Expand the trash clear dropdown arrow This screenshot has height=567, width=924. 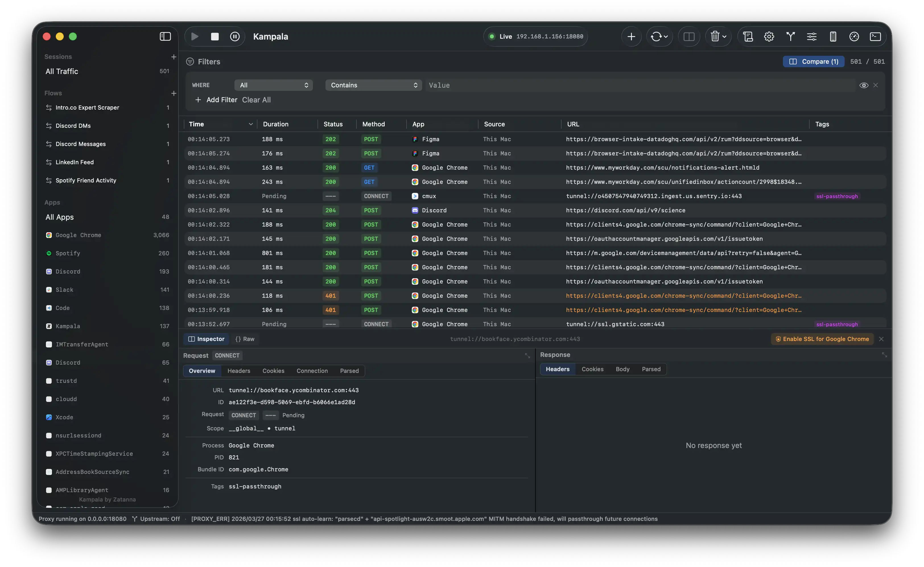click(x=725, y=36)
